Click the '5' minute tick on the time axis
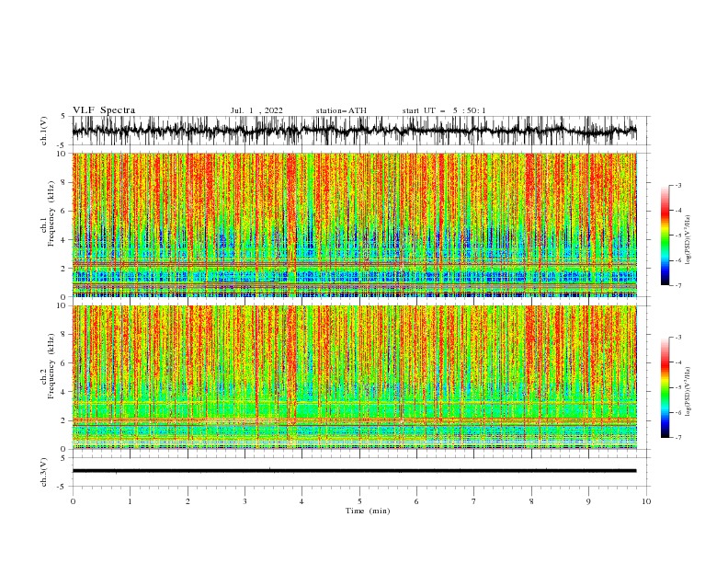The image size is (728, 563). pyautogui.click(x=359, y=501)
